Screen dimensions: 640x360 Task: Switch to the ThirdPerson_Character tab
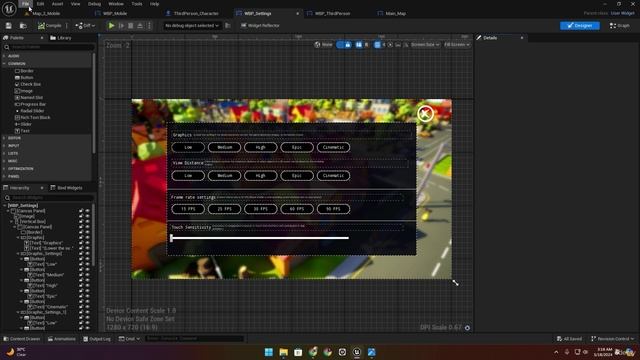coord(192,13)
